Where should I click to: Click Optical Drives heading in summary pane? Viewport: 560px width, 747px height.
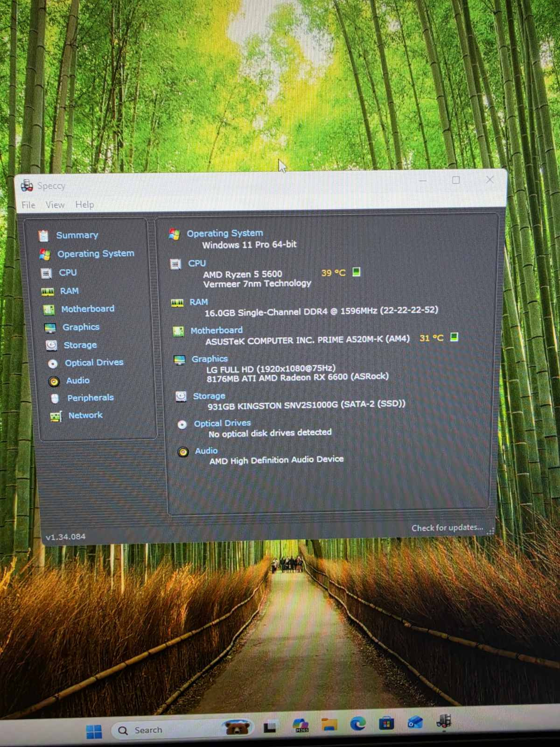[x=223, y=423]
